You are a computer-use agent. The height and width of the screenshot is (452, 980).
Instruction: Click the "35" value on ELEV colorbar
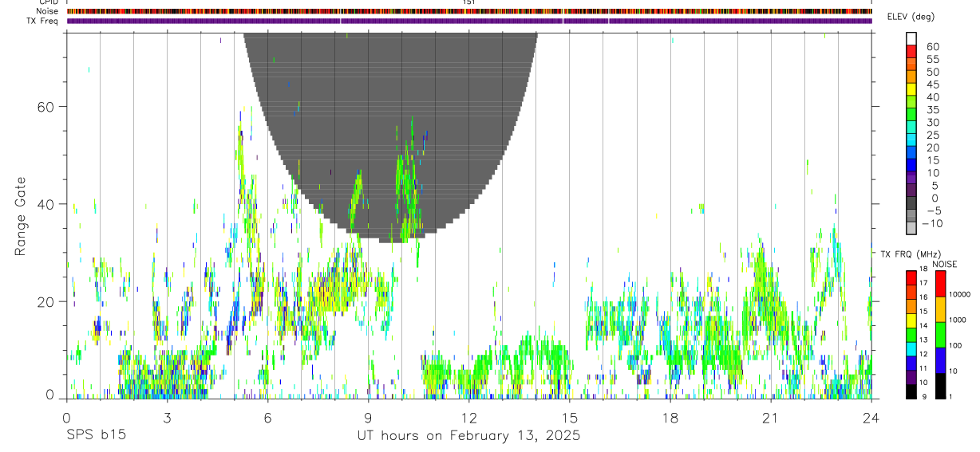[932, 109]
